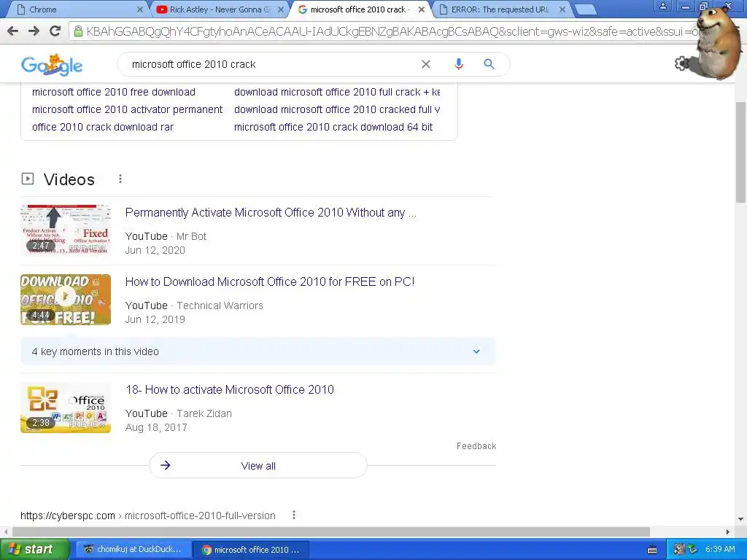Switch to the Rick Astley YouTube tab

[x=220, y=9]
